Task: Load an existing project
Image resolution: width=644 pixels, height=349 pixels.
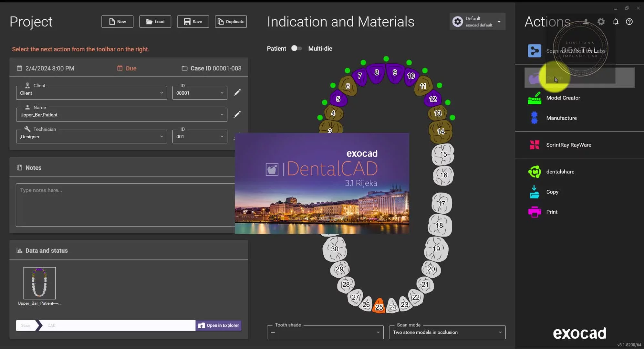Action: coord(155,22)
